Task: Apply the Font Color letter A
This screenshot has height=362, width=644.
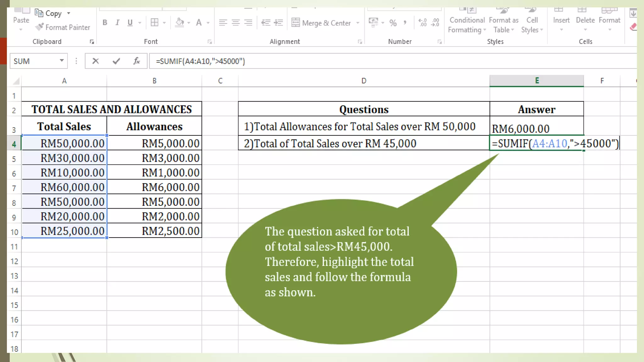Action: click(199, 23)
